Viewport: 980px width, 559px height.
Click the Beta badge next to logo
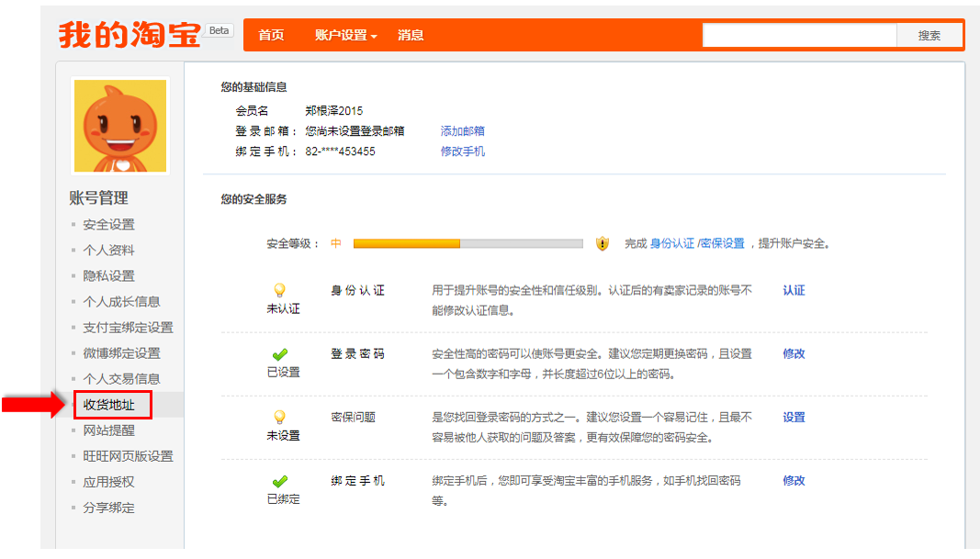(219, 30)
